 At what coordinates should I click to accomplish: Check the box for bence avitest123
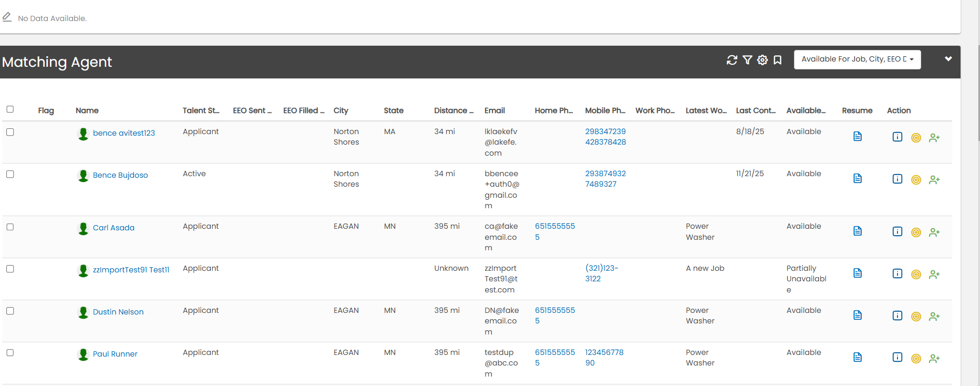[10, 132]
